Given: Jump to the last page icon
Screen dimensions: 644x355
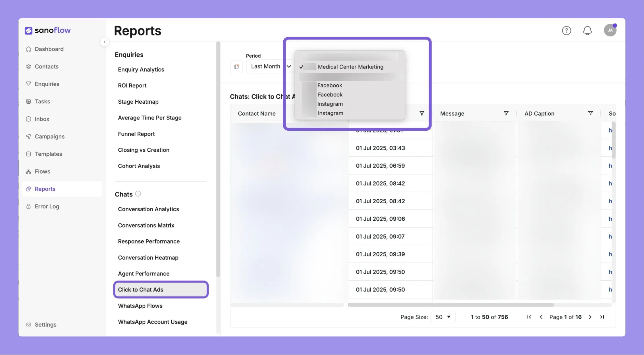Looking at the screenshot, I should coord(602,317).
